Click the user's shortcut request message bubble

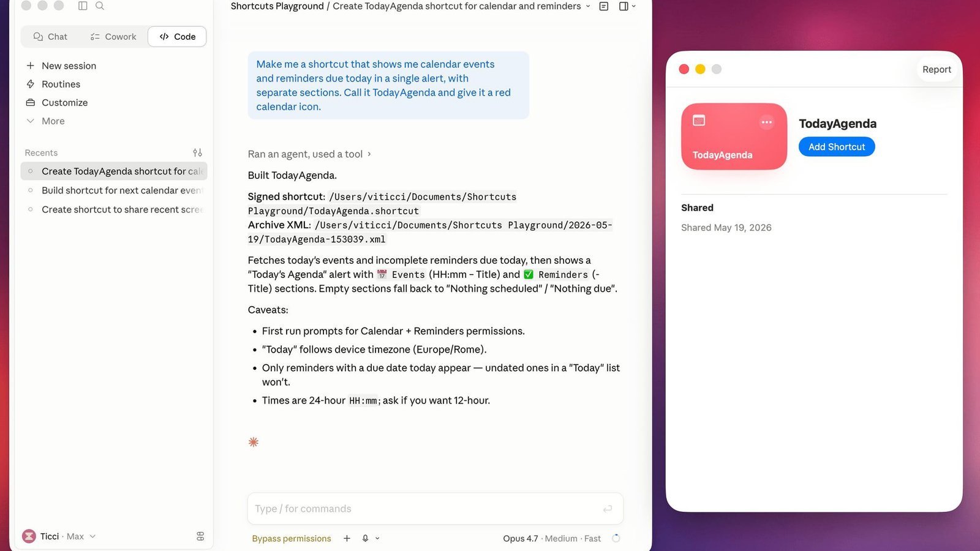(388, 85)
